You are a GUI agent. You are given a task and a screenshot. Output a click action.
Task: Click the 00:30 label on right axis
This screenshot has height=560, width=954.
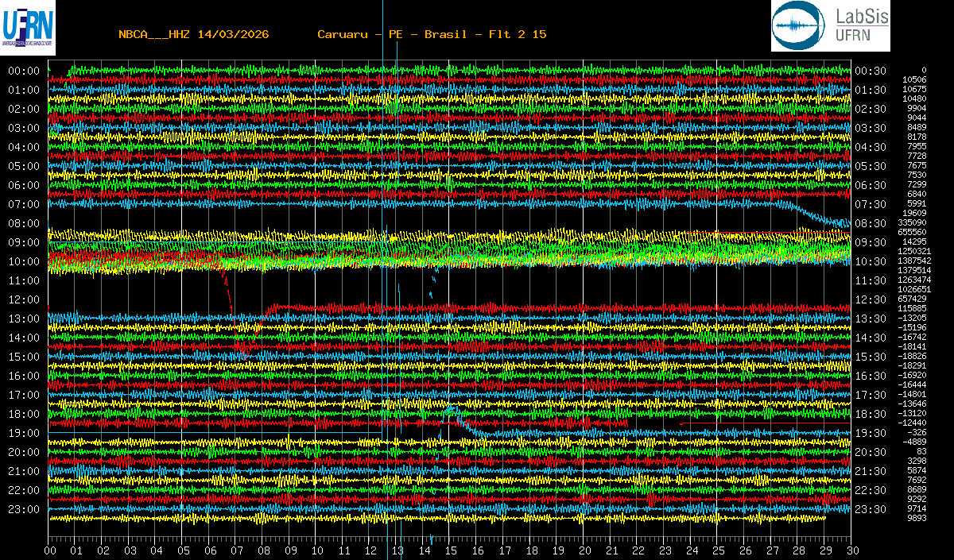point(871,71)
